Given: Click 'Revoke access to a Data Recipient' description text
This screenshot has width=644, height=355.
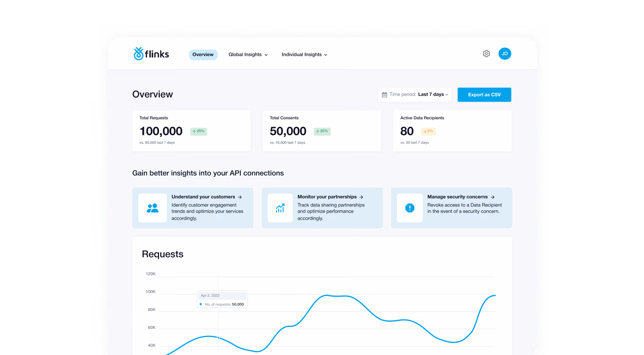Looking at the screenshot, I should click(x=465, y=208).
